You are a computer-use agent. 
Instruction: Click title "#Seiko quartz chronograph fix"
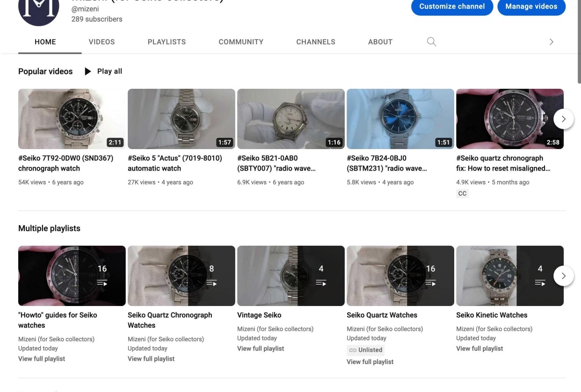503,163
